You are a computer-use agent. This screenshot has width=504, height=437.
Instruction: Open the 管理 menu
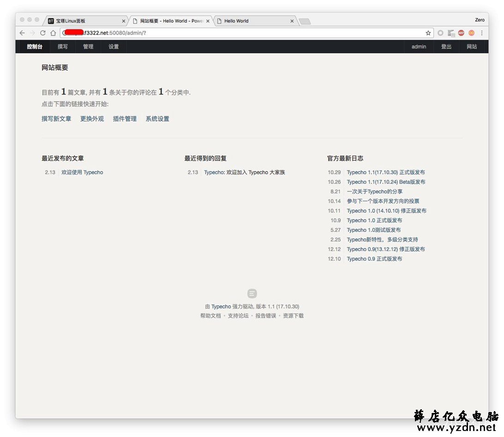(88, 47)
